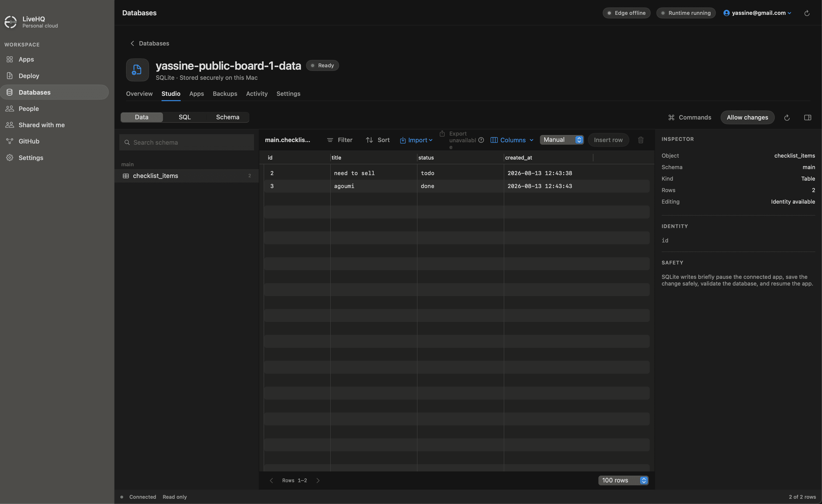Select the Data segment
This screenshot has width=822, height=504.
pos(141,117)
